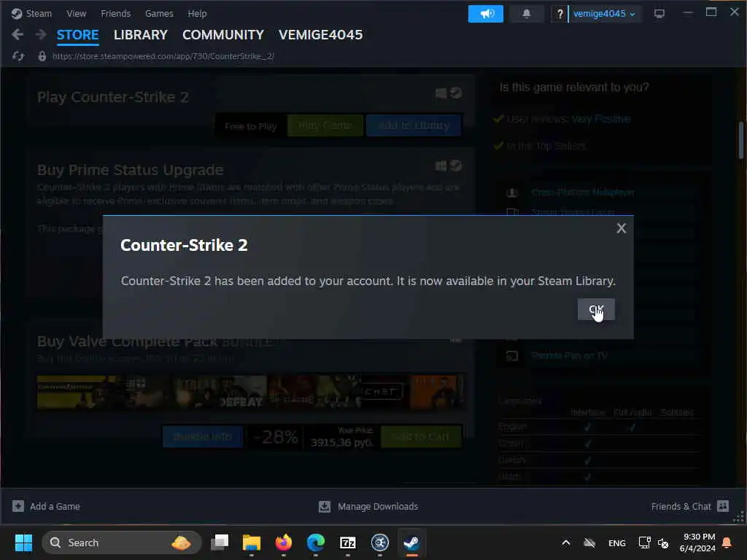
Task: Open the Friends menu
Action: pyautogui.click(x=116, y=13)
